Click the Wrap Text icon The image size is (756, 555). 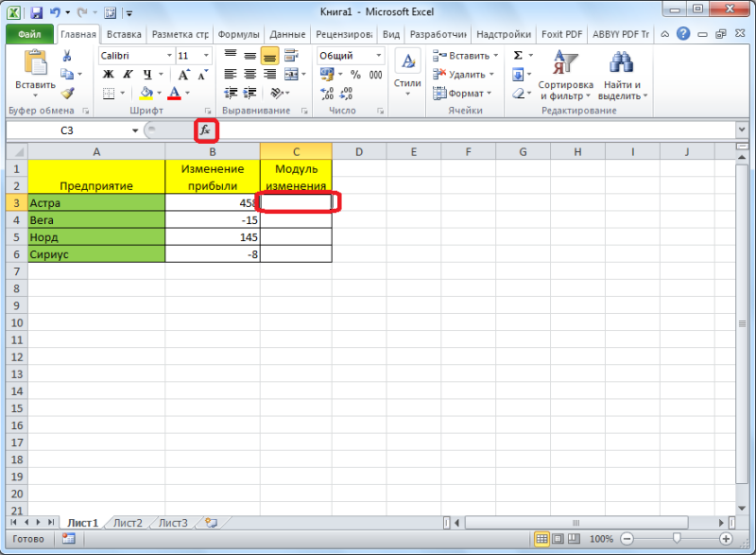click(x=291, y=56)
